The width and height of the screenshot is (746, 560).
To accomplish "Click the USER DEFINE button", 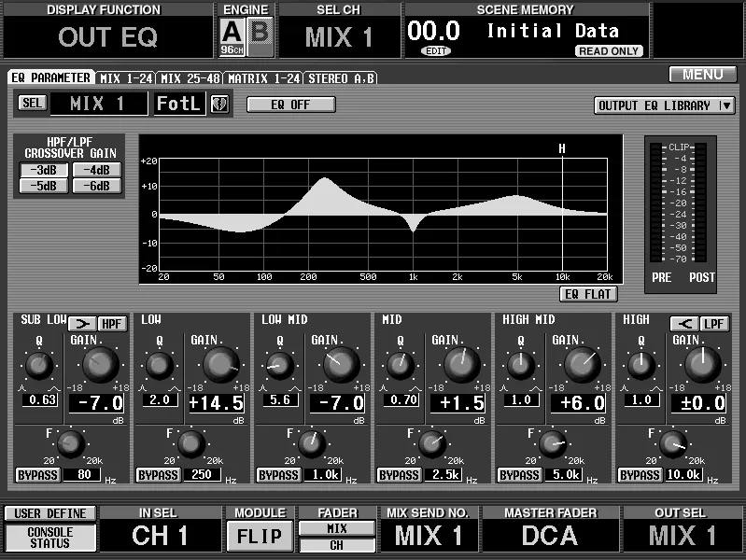I will tap(50, 513).
